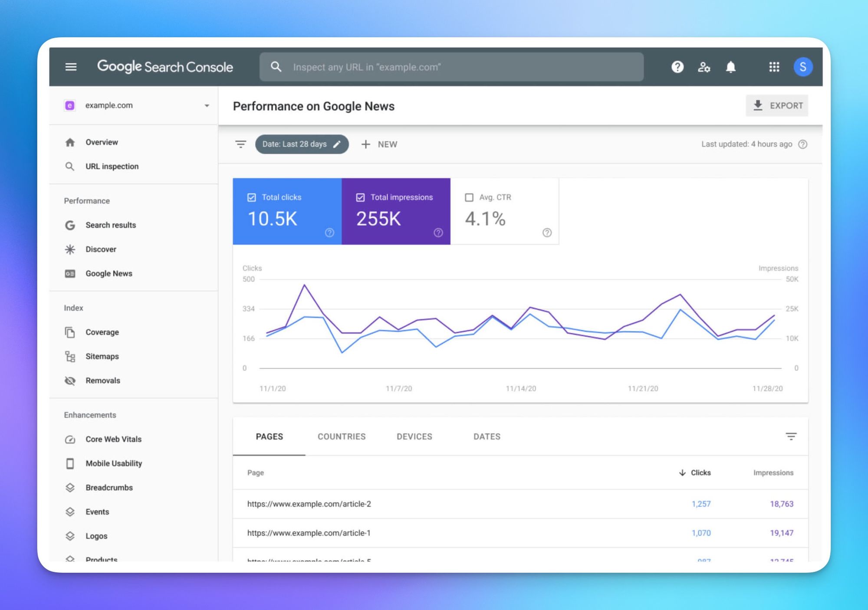The width and height of the screenshot is (868, 610).
Task: Click the Overview home icon
Action: 70,142
